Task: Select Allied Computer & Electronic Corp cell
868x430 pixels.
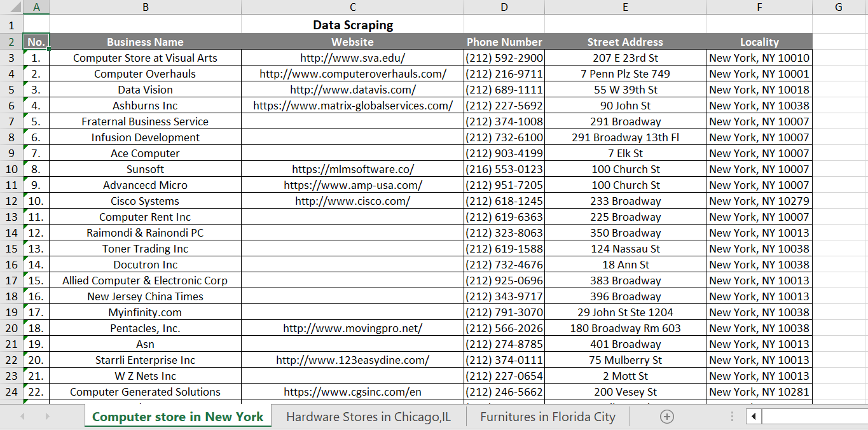Action: coord(145,281)
